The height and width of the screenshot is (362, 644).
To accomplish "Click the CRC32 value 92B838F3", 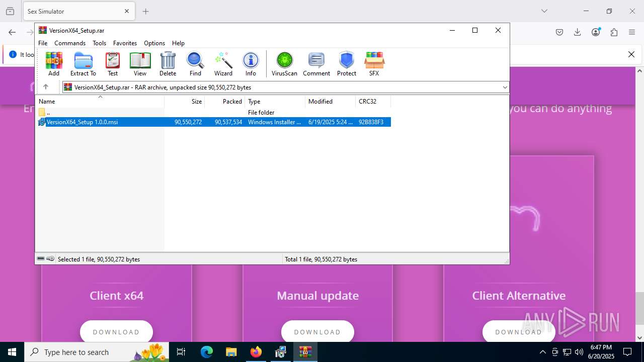I will pyautogui.click(x=371, y=122).
